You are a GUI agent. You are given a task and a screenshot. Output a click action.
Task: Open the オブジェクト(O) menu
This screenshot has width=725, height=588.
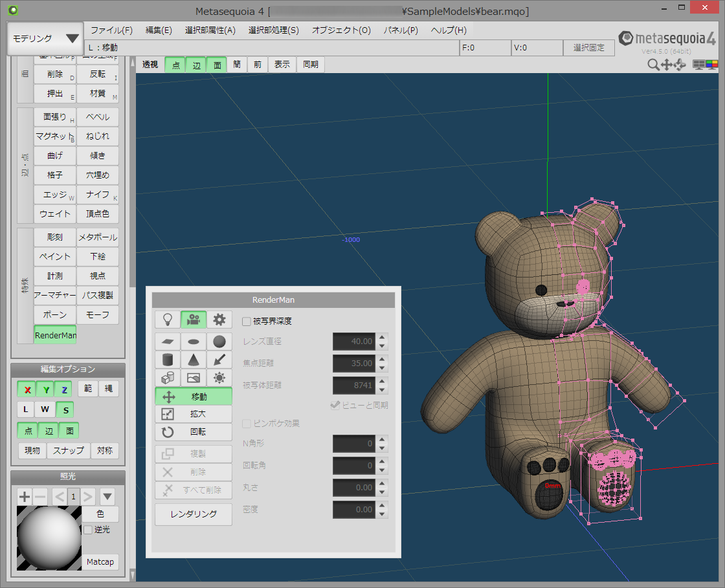coord(341,30)
